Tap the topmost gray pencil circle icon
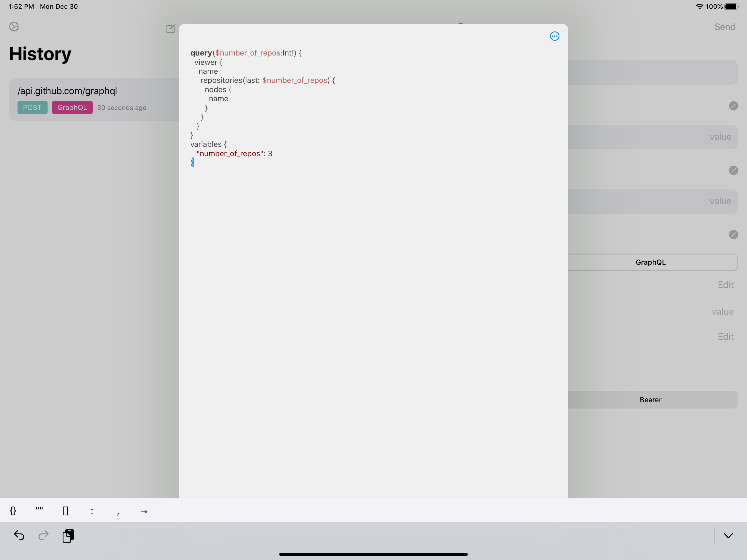 click(x=733, y=106)
